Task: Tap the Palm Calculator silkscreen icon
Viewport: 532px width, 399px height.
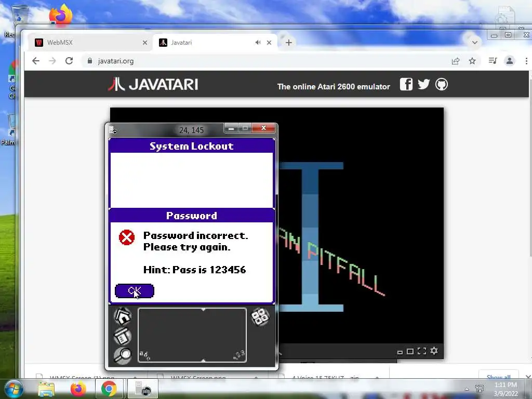Action: (x=260, y=316)
